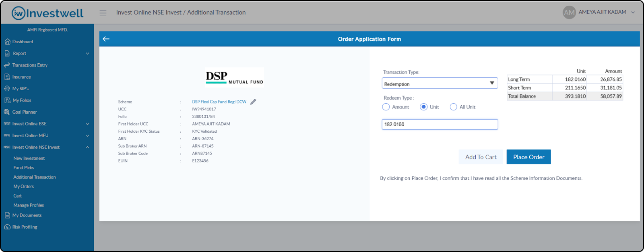The height and width of the screenshot is (252, 644).
Task: Click the Sub Broker ARN value ARN-87145
Action: point(203,146)
